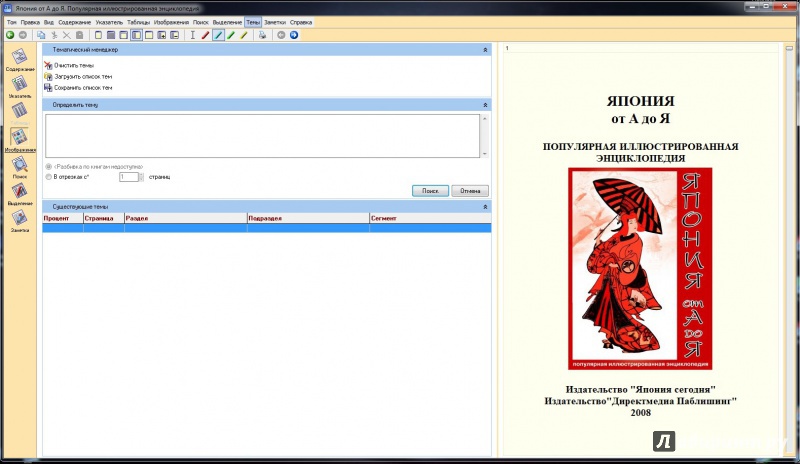Click the scissors cut icon

coord(54,35)
